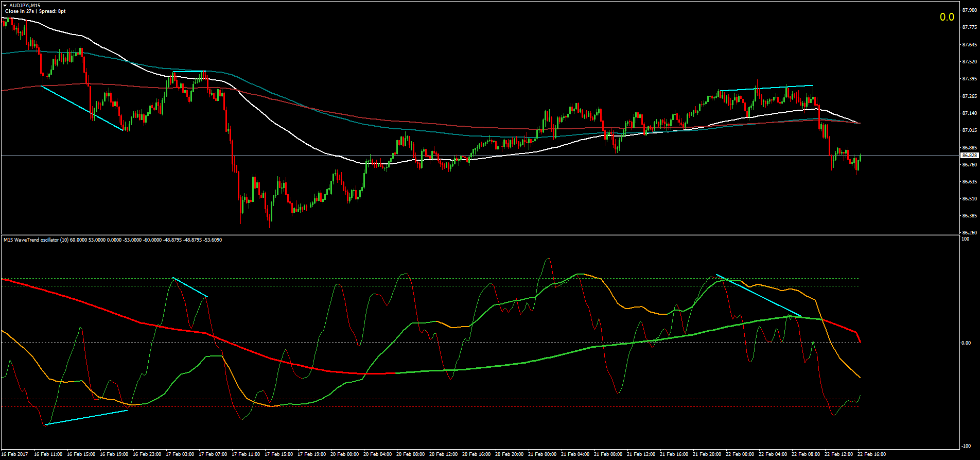Viewport: 980px width, 460px height.
Task: Click the '16 Feb 11:00' time label
Action: coord(48,454)
